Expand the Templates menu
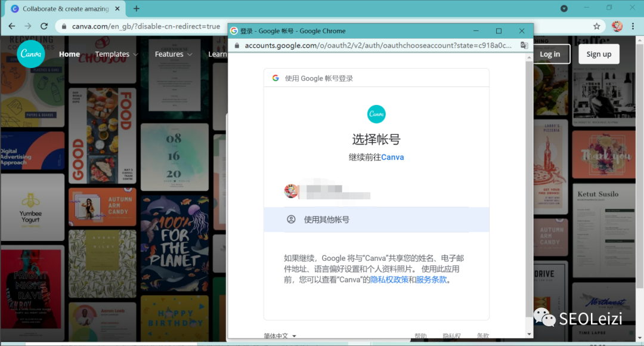Screen dimensions: 644x346 click(x=116, y=54)
